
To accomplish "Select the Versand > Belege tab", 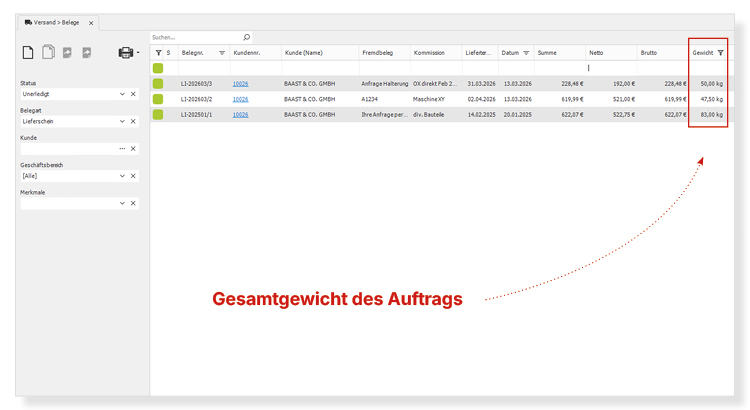I will click(x=52, y=22).
